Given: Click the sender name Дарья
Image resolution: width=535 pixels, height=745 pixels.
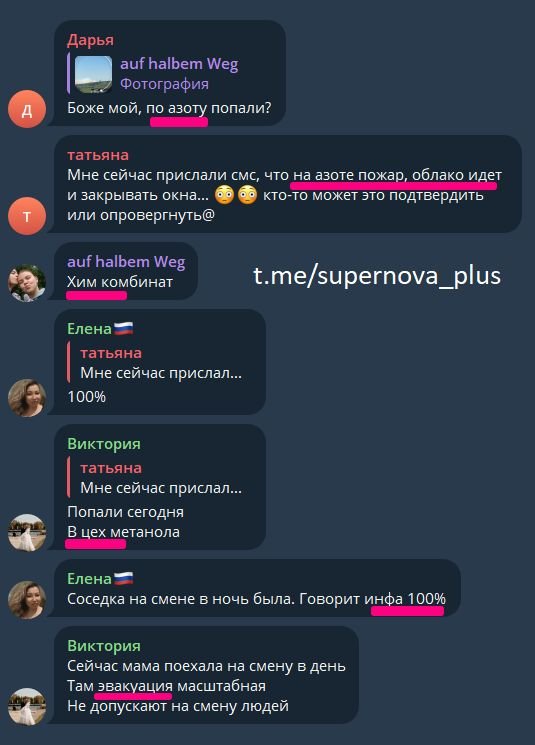Looking at the screenshot, I should pyautogui.click(x=90, y=40).
